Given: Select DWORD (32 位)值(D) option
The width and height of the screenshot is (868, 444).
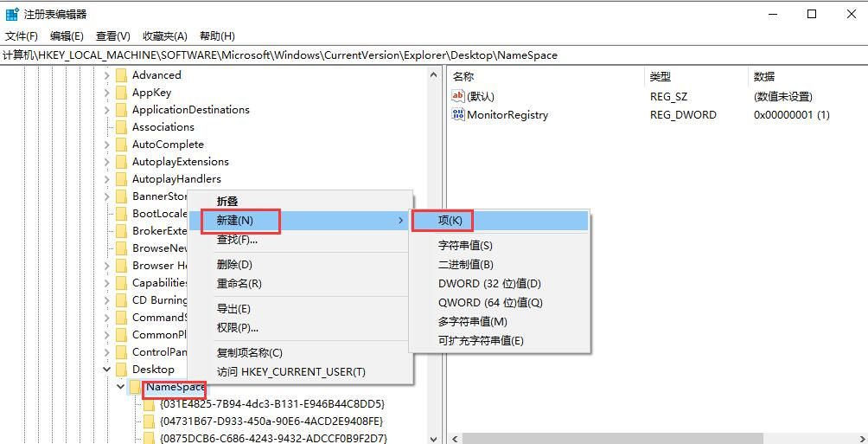Looking at the screenshot, I should [x=489, y=284].
